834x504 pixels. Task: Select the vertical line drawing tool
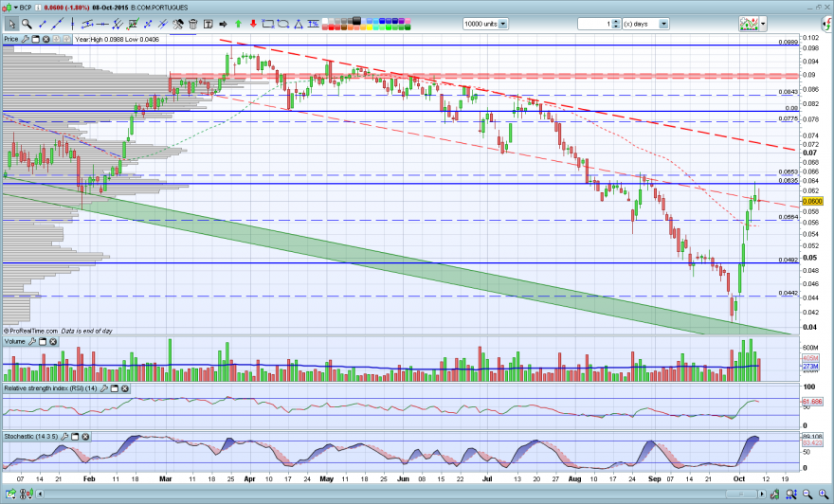coord(72,24)
